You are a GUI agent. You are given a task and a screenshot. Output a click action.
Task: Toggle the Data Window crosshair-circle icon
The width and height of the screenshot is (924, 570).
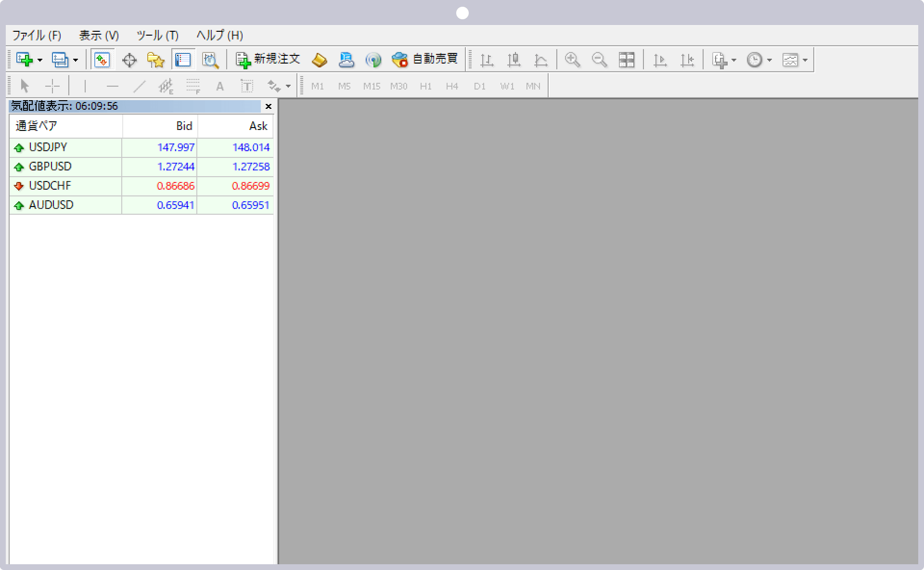pyautogui.click(x=129, y=60)
